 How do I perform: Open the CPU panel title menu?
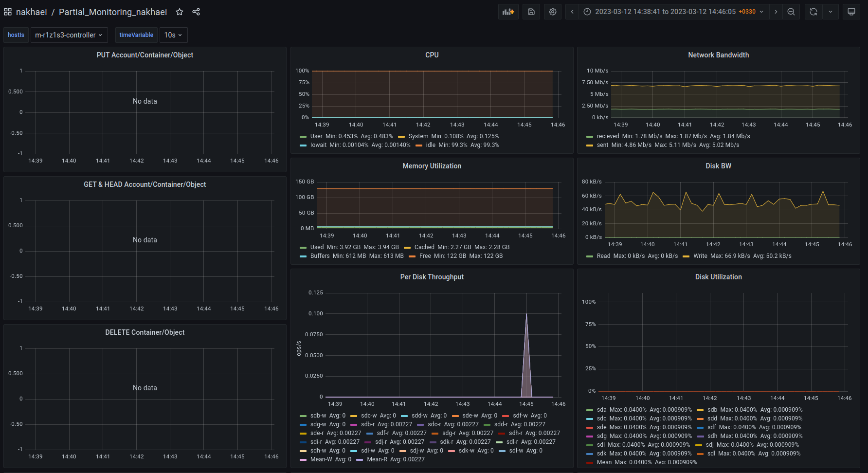click(432, 55)
